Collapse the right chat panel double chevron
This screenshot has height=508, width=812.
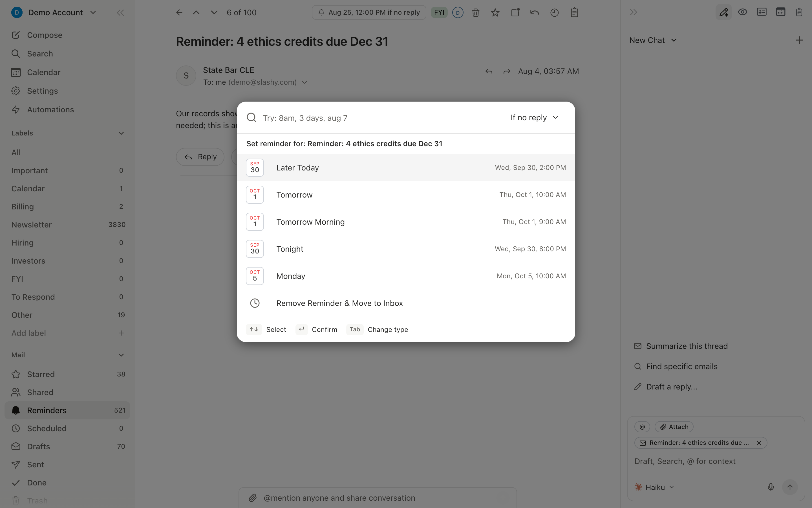(x=634, y=12)
